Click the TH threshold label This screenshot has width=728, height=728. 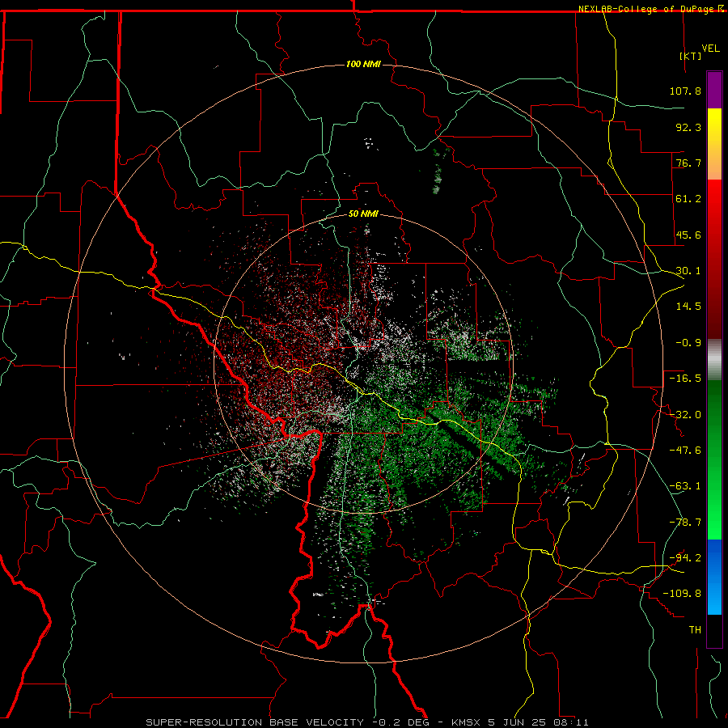695,630
